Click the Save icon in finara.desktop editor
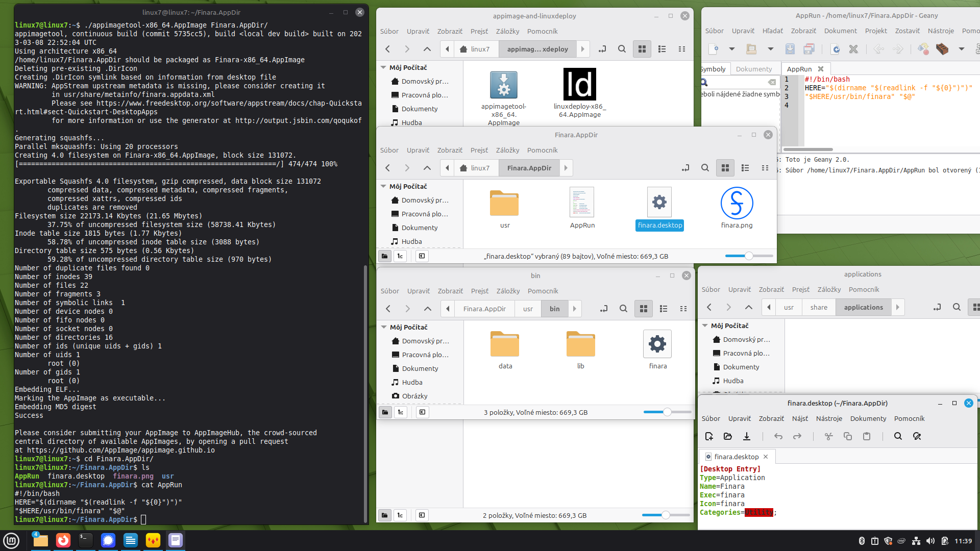 (x=747, y=436)
